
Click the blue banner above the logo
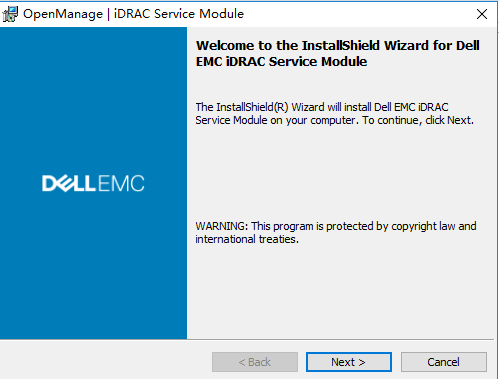point(93,100)
